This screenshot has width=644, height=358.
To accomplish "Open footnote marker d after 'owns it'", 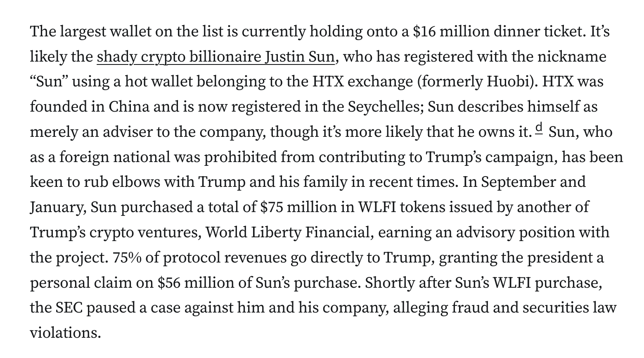I will click(x=539, y=129).
